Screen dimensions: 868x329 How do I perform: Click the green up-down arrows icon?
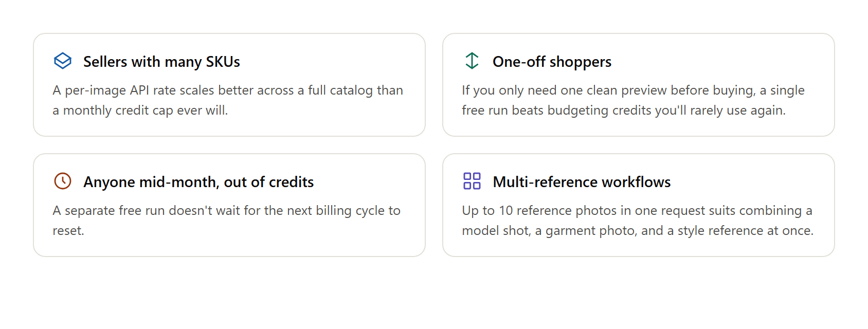(x=472, y=61)
